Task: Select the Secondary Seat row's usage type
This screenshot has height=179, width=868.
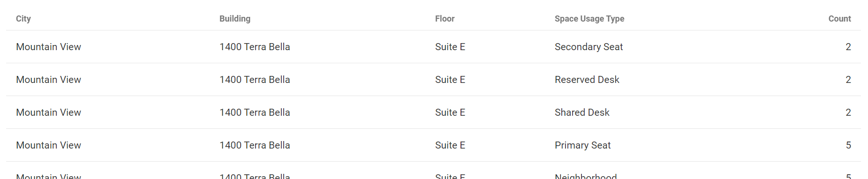Action: [x=589, y=47]
